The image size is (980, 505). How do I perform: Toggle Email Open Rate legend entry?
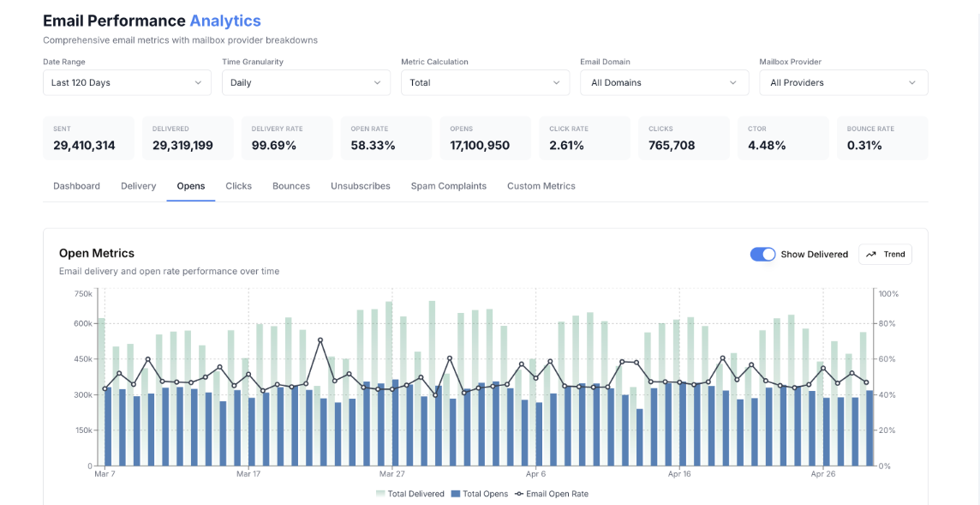(x=552, y=494)
